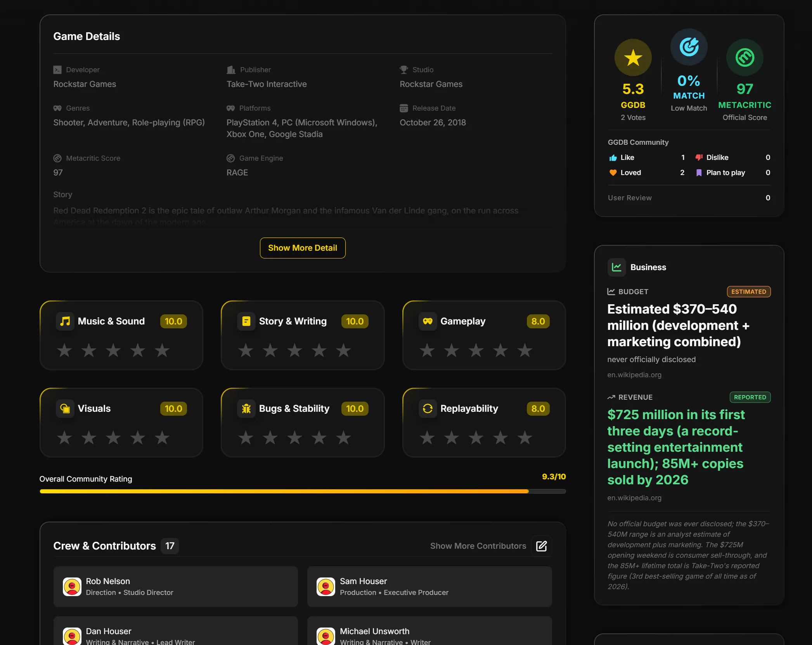
Task: Click the Take-Two Interactive publisher name
Action: pyautogui.click(x=267, y=84)
